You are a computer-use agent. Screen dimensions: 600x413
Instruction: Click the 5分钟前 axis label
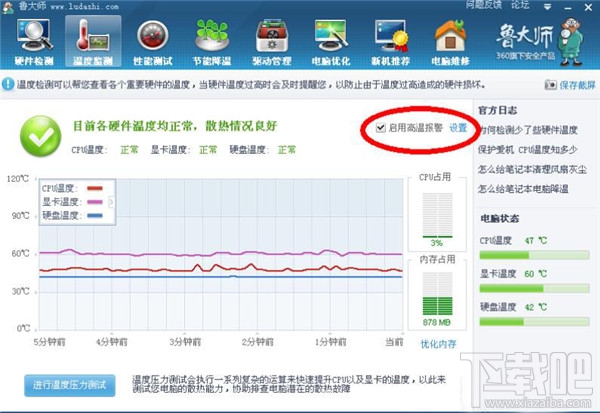(49, 342)
